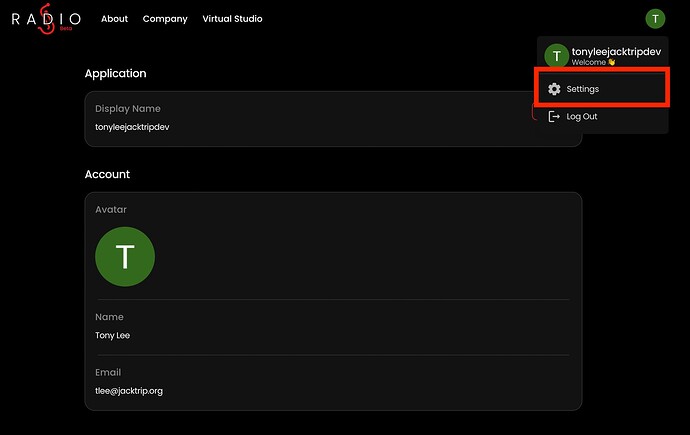Screen dimensions: 690x435
Task: Click the Display Name label
Action: point(128,109)
